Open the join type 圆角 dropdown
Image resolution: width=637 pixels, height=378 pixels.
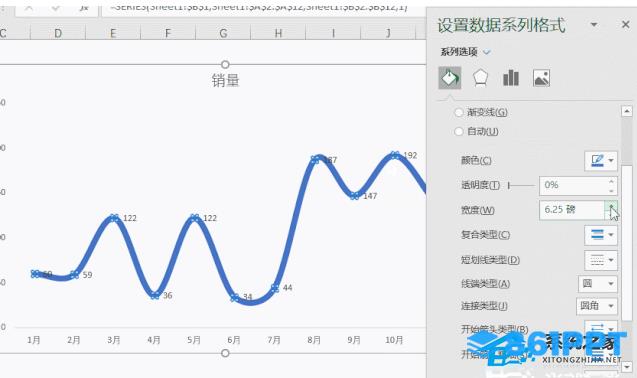pos(596,306)
